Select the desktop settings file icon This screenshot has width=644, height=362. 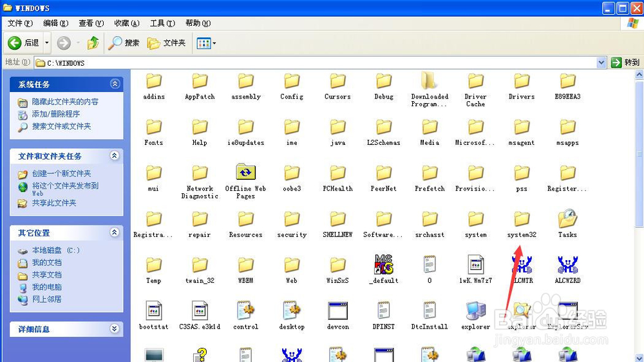[x=292, y=316]
